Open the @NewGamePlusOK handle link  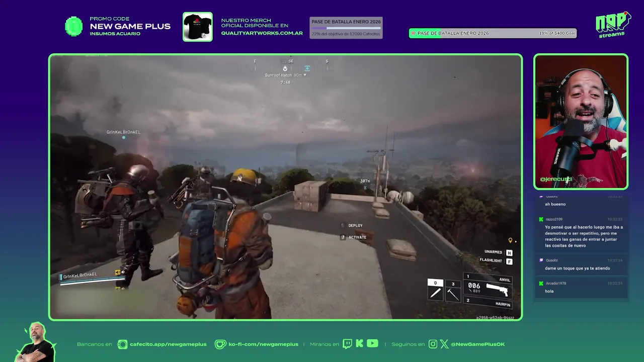point(477,344)
